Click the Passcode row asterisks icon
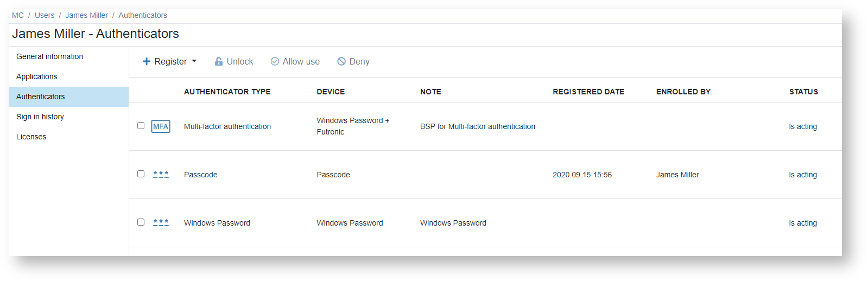The height and width of the screenshot is (282, 868). [x=161, y=175]
